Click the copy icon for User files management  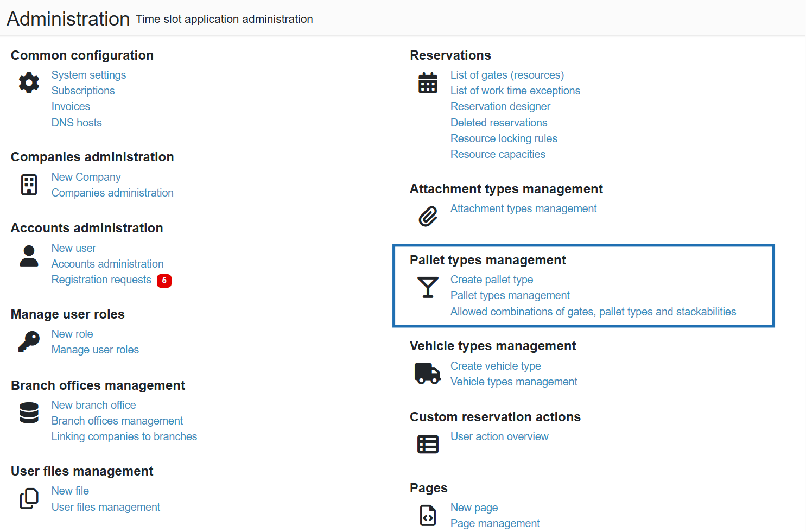[x=29, y=498]
